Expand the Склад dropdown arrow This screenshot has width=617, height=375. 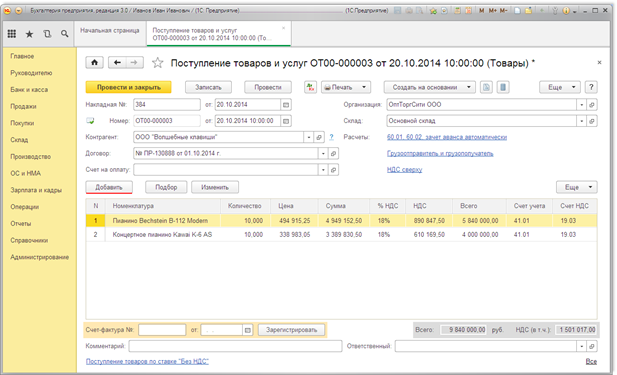coord(582,121)
